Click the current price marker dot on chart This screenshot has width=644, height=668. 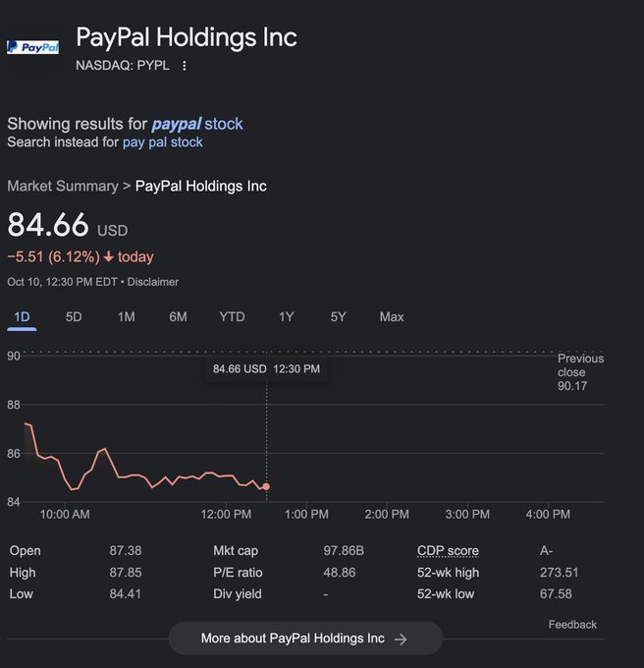click(x=266, y=486)
